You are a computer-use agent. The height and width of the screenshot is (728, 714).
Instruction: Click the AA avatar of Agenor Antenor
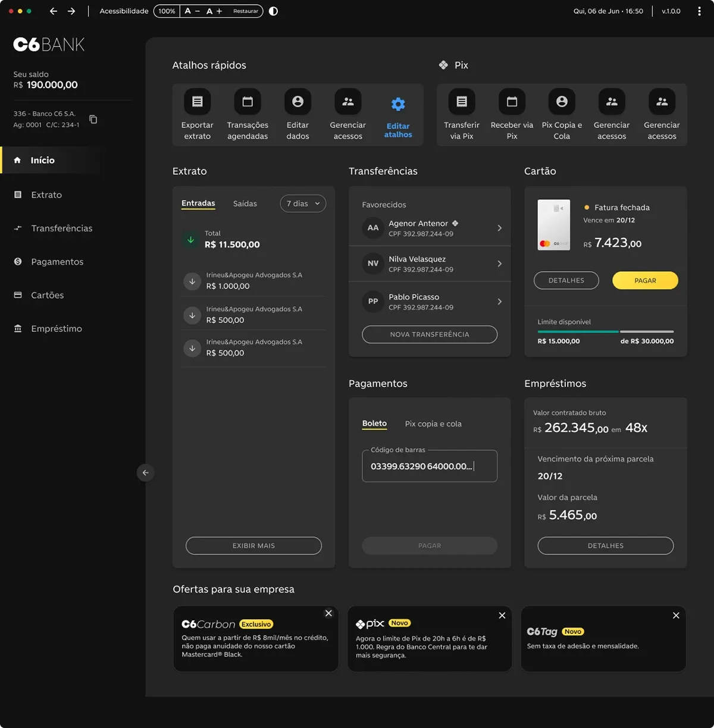[x=373, y=228]
